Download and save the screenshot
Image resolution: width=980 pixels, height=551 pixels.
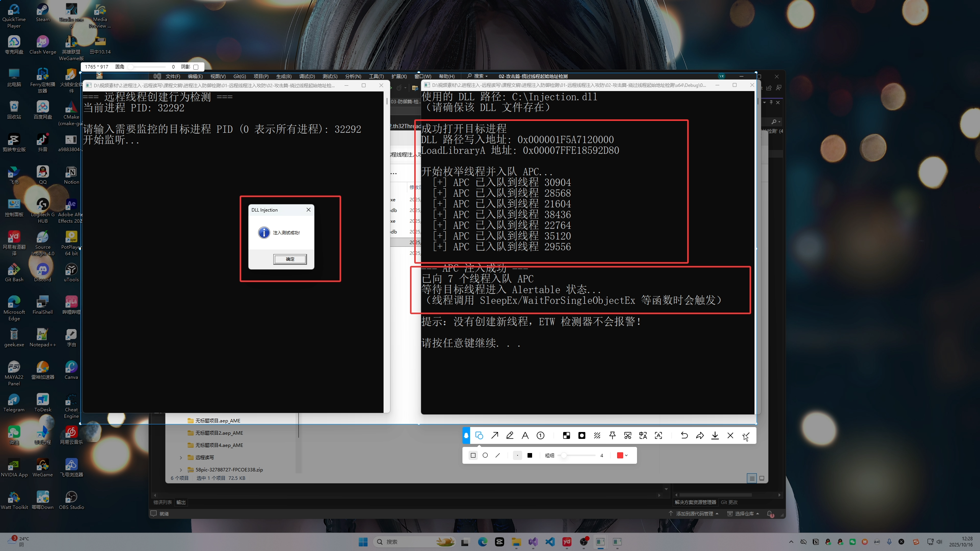point(715,435)
